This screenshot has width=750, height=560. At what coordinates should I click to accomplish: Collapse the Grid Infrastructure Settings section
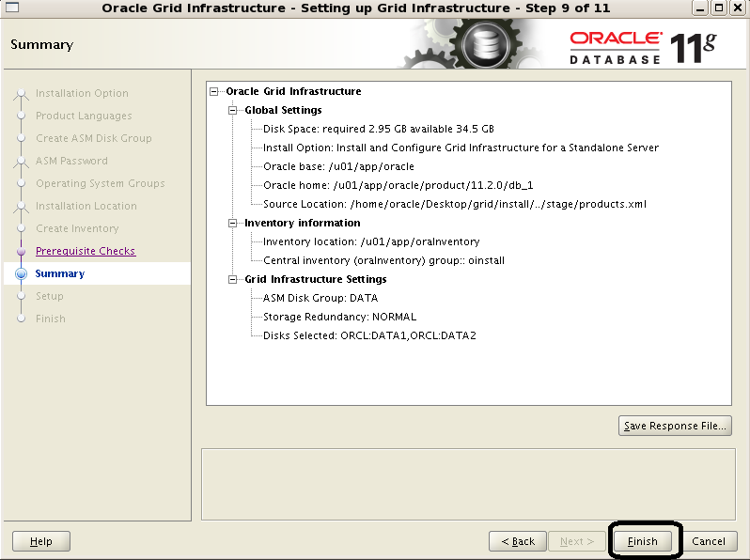234,280
